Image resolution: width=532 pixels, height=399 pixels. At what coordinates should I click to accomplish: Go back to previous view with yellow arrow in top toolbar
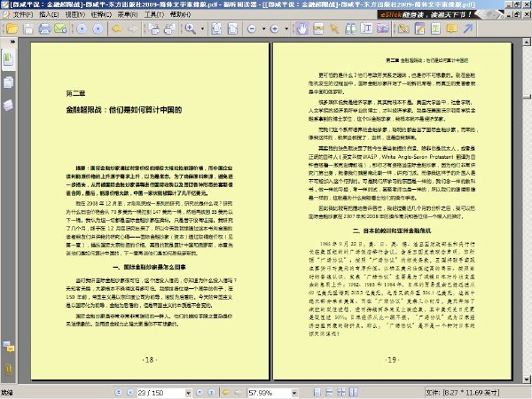coord(117,29)
